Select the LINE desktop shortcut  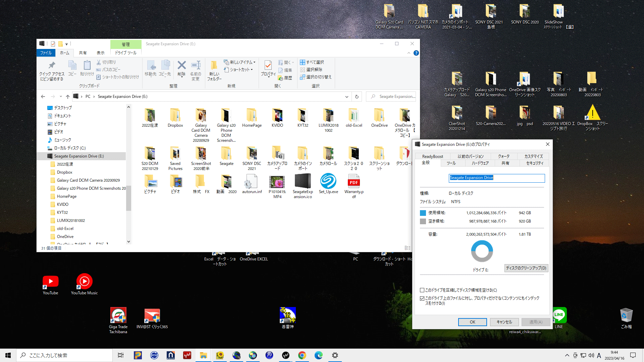(x=559, y=318)
